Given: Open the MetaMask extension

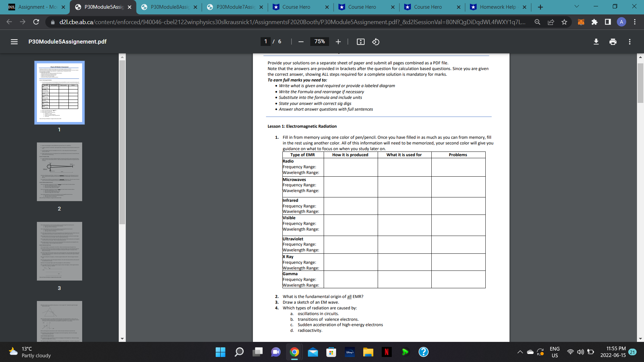Looking at the screenshot, I should point(581,22).
